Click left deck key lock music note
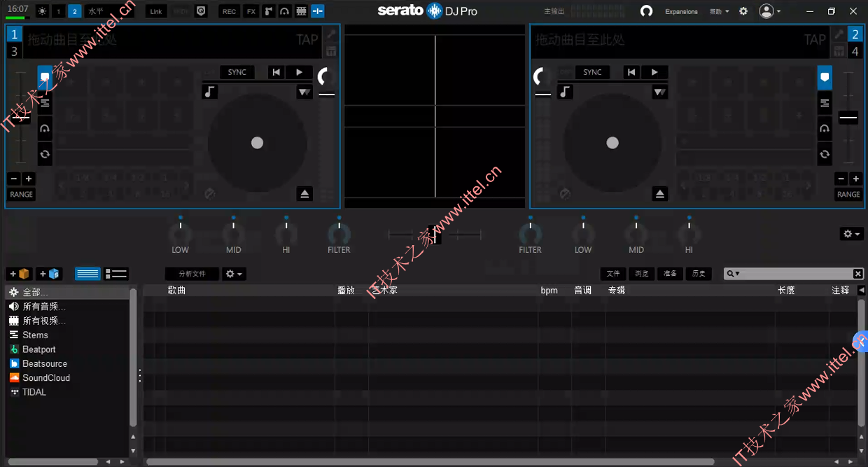 coord(210,92)
